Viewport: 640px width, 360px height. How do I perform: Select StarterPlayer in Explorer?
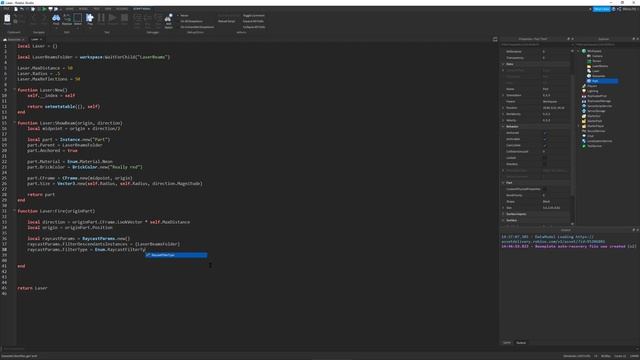click(x=596, y=126)
